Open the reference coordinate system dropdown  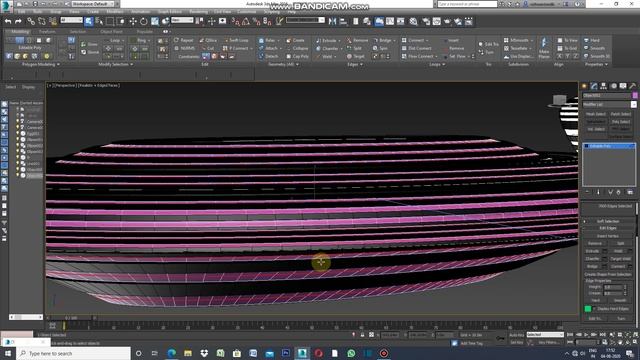[182, 20]
